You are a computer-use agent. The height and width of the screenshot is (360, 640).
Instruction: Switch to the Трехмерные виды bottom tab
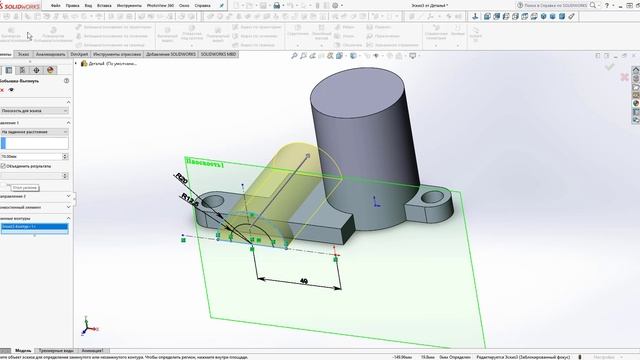click(x=56, y=351)
